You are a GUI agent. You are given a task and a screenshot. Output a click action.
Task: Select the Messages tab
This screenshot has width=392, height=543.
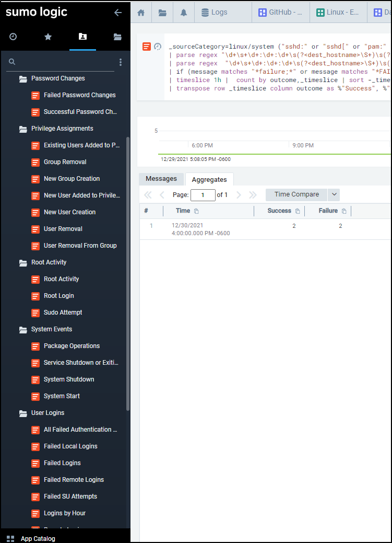161,179
